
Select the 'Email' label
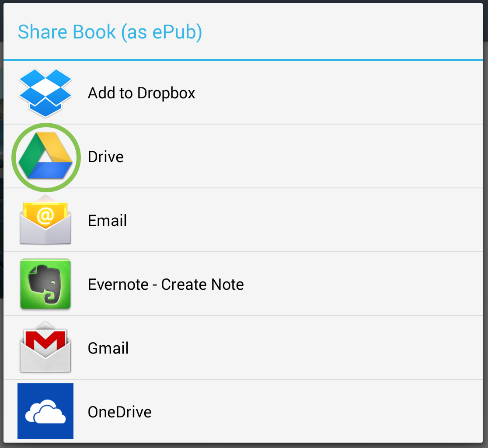108,221
